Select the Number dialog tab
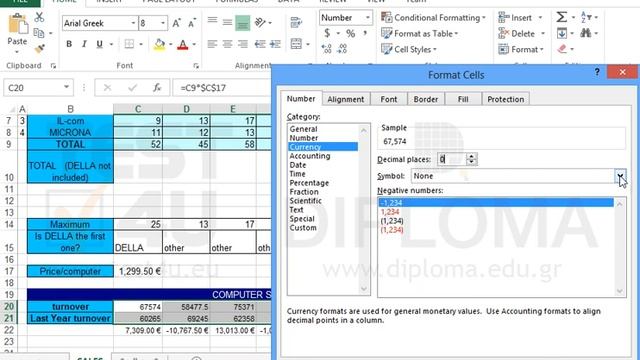Viewport: 640px width, 360px height. 301,99
